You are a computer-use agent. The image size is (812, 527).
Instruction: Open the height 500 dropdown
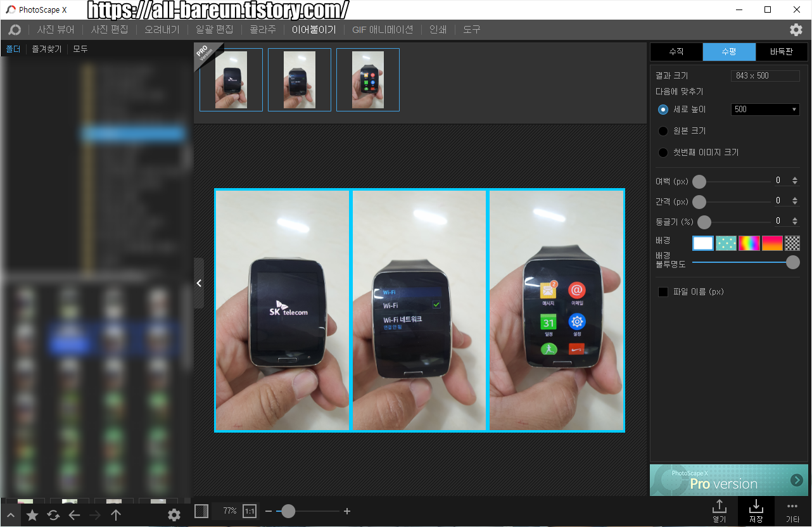[x=765, y=110]
